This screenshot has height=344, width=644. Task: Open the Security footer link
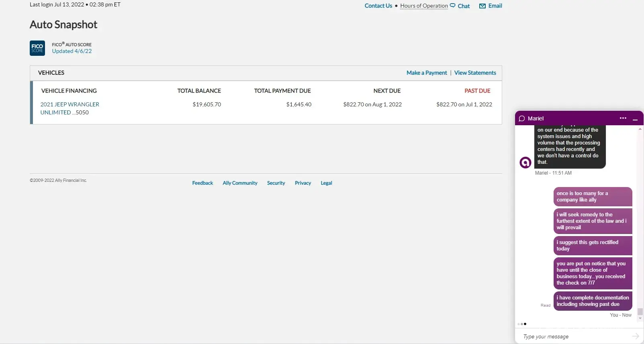click(276, 183)
